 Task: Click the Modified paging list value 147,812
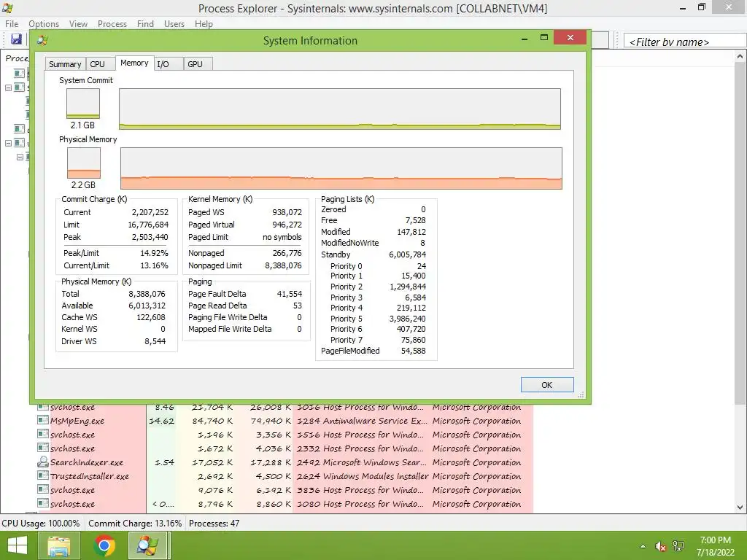[x=411, y=232]
